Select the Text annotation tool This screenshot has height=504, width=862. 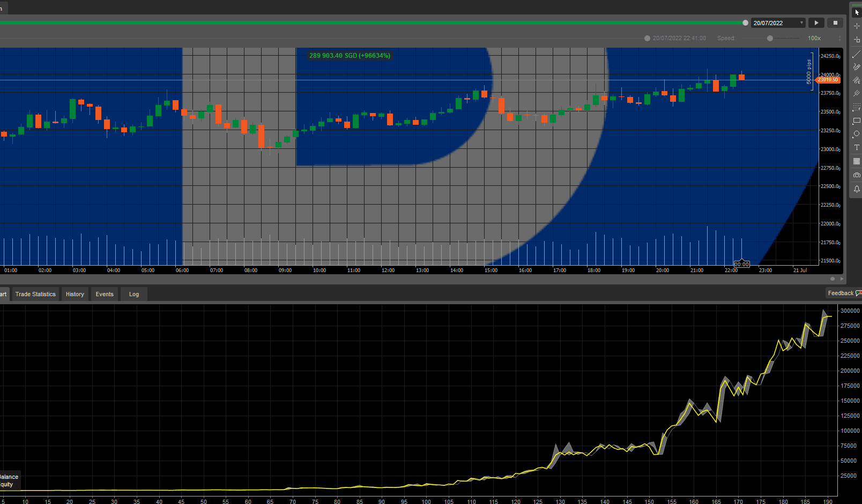click(x=856, y=147)
